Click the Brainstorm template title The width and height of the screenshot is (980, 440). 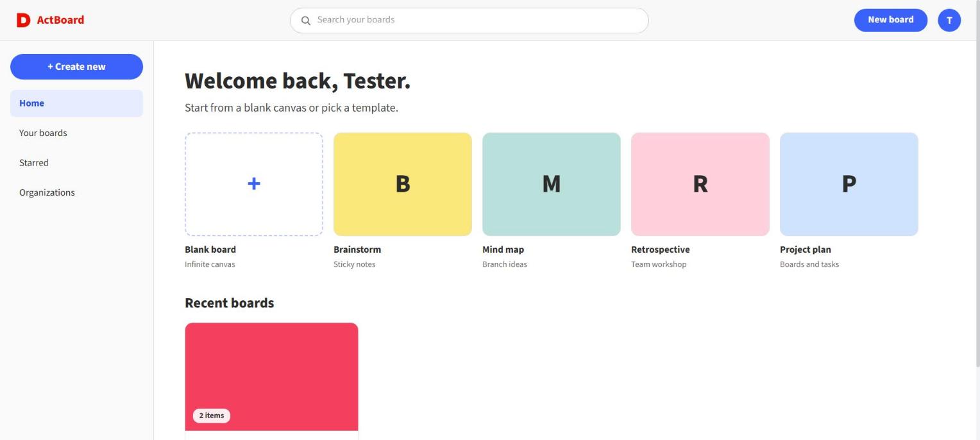[357, 250]
